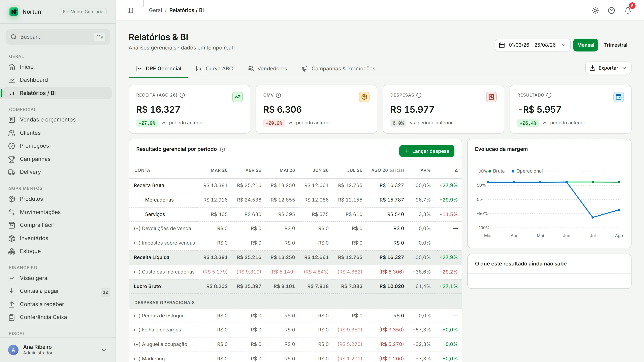Screen dimensions: 644x362
Task: Click the O que este resultado ainda não sabe heading
Action: pyautogui.click(x=521, y=264)
